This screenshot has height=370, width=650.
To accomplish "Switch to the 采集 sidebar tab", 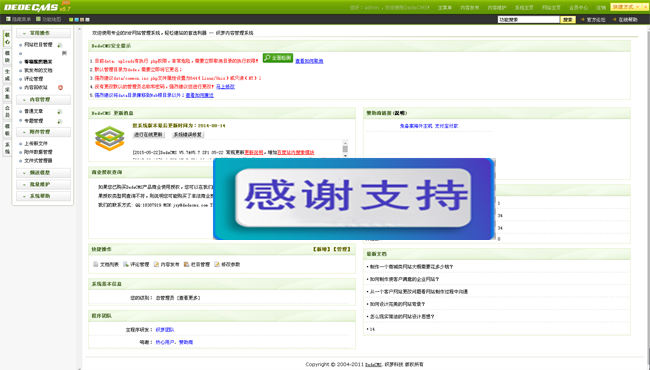I will [7, 93].
